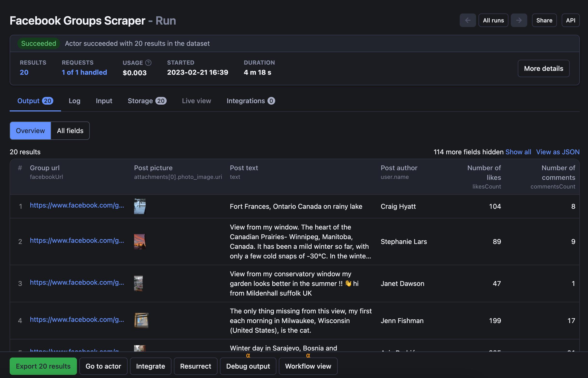
Task: Click '1 of 1 handled' requests link
Action: pyautogui.click(x=84, y=72)
